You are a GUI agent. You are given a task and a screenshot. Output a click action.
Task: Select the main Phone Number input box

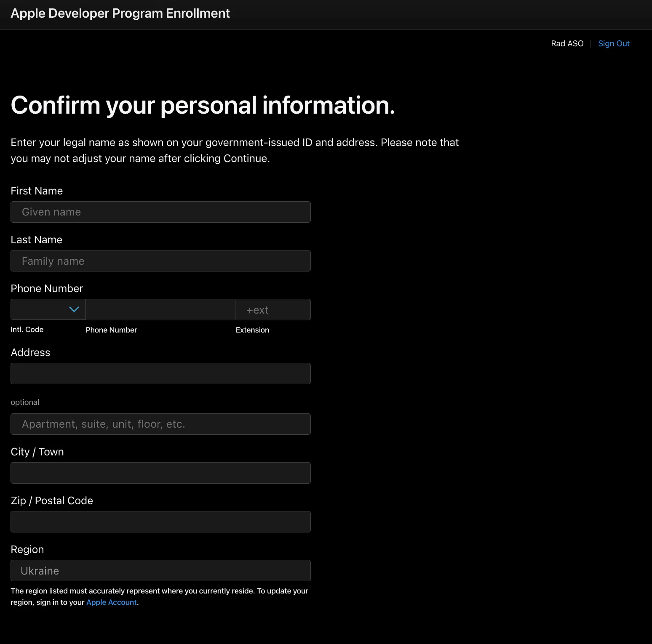160,310
